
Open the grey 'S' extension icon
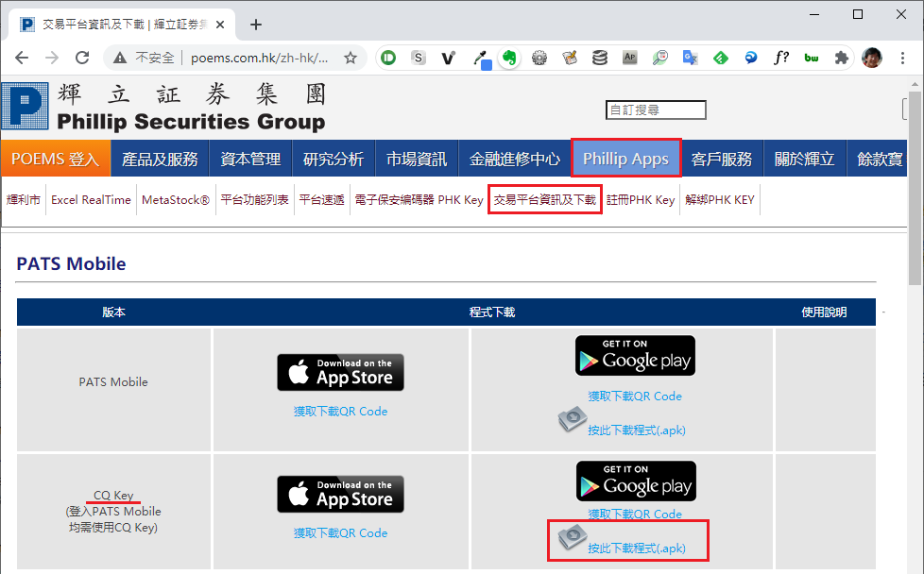pyautogui.click(x=419, y=58)
